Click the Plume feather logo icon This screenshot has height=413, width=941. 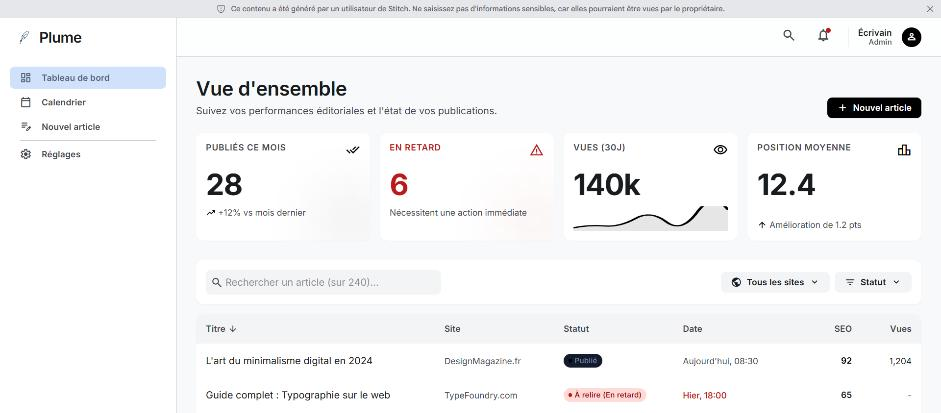click(x=24, y=38)
